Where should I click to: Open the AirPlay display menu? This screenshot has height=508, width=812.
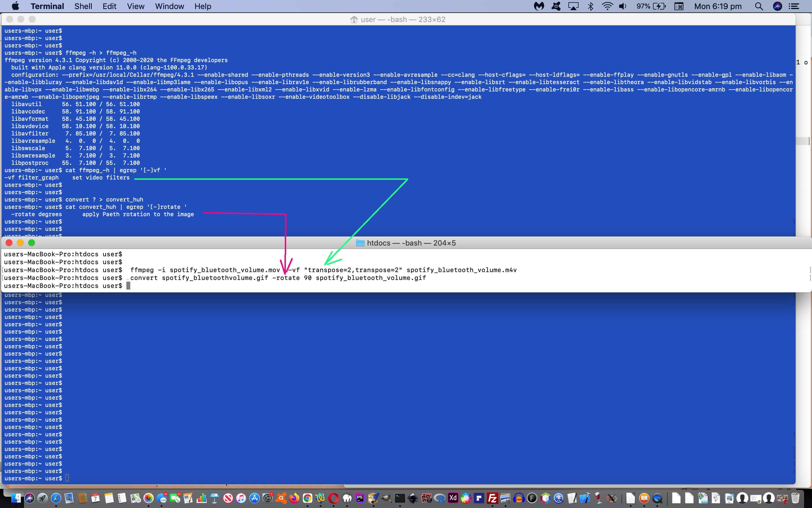tap(573, 6)
